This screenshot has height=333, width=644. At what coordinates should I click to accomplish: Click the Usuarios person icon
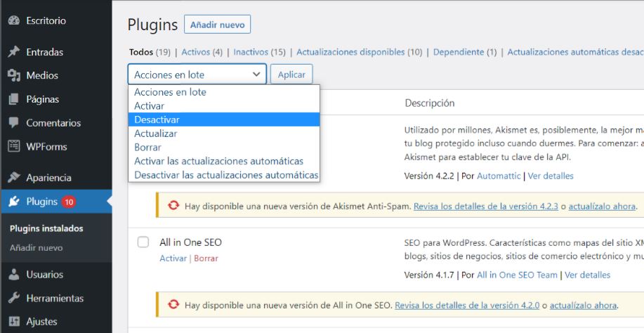pyautogui.click(x=13, y=275)
